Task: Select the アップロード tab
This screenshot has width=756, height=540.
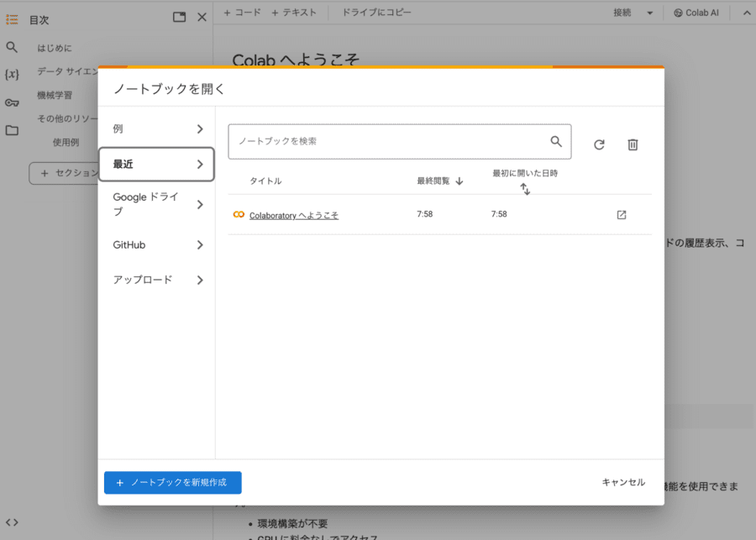Action: (156, 280)
